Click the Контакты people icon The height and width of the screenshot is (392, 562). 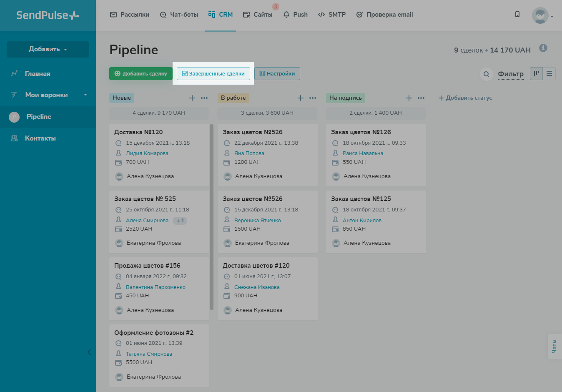click(x=14, y=138)
